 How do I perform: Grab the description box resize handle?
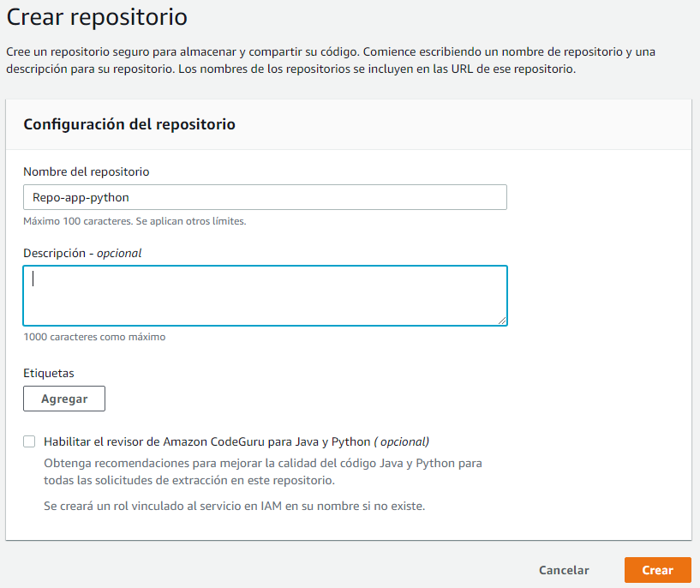[x=502, y=321]
